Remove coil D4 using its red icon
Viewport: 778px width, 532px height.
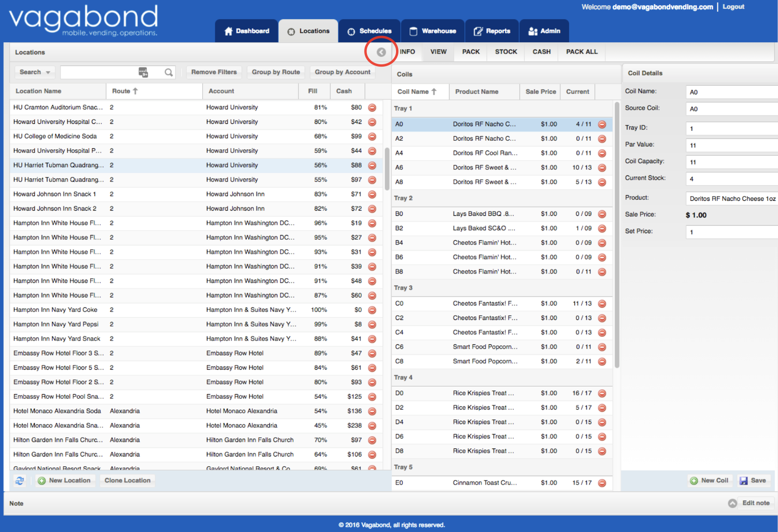[x=602, y=422]
